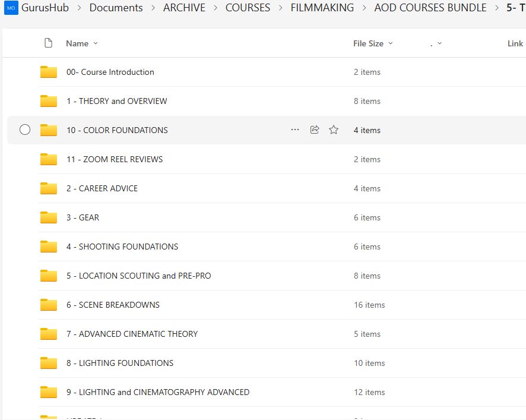This screenshot has width=526, height=420.
Task: Share the 10 - COLOR FOUNDATIONS folder
Action: [x=315, y=130]
